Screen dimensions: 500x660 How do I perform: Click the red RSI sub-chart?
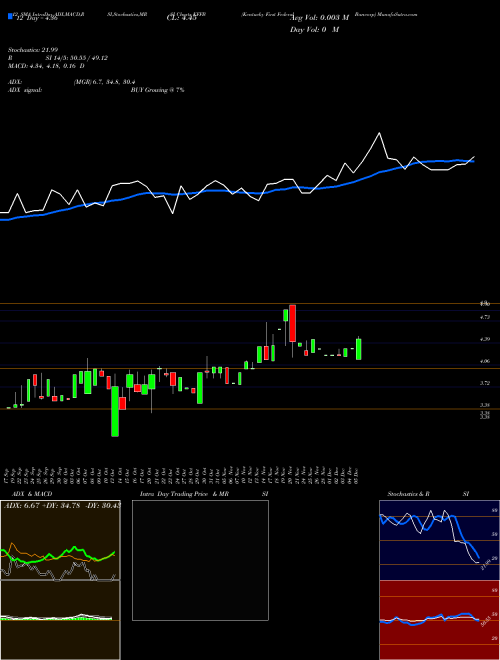point(439,620)
